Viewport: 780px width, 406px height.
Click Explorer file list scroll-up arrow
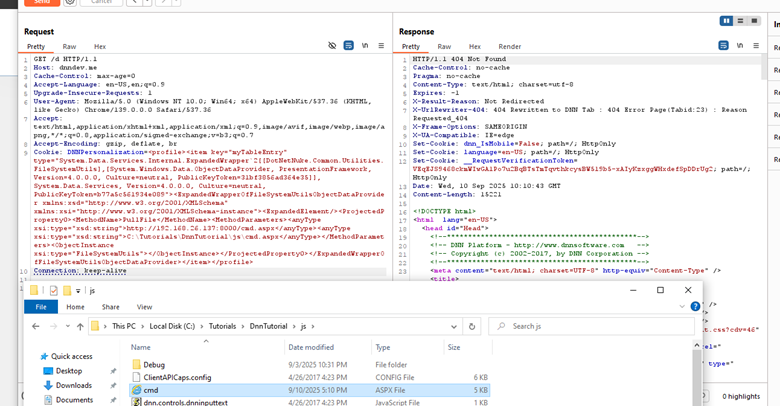696,345
